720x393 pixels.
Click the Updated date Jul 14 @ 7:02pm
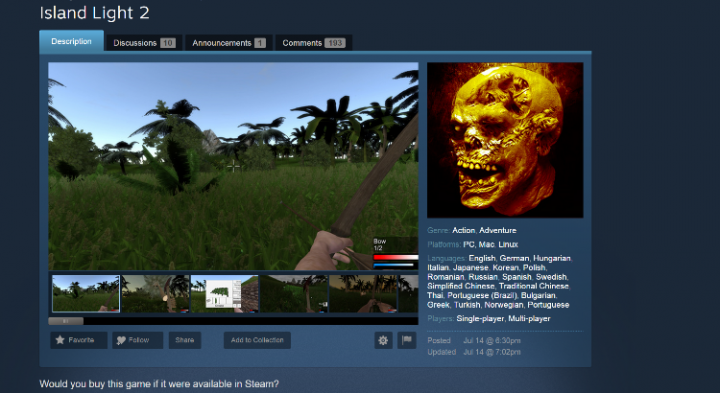[492, 352]
